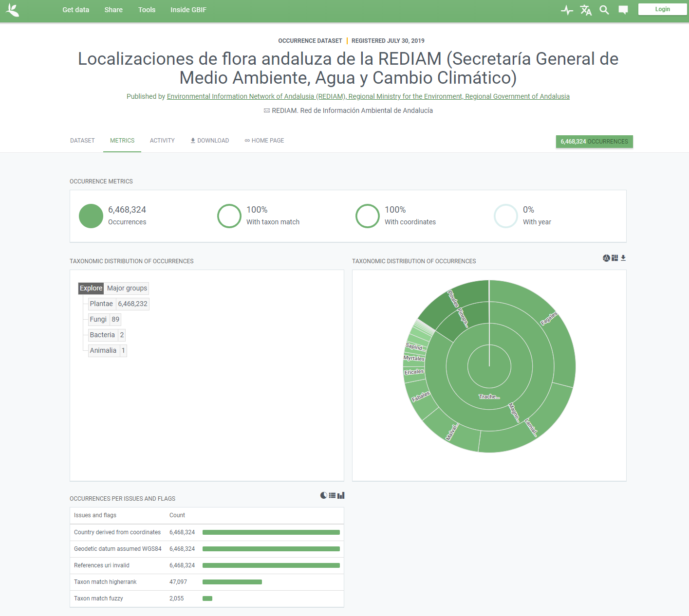Expand the Fungi taxon node
689x616 pixels.
pyautogui.click(x=98, y=319)
